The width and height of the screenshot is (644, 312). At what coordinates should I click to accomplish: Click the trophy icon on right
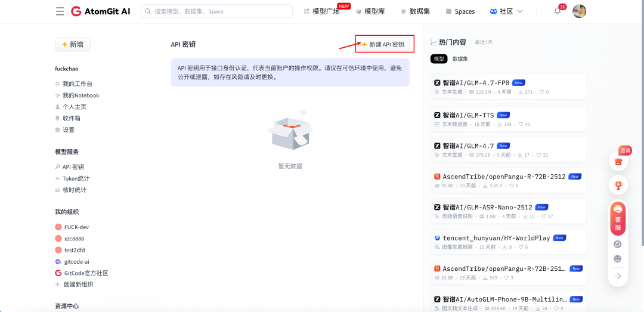618,186
